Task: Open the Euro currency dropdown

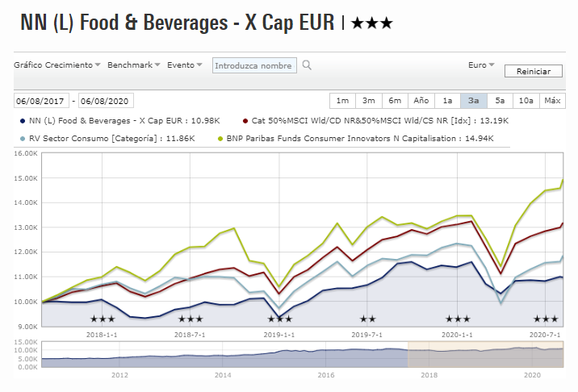Action: click(x=481, y=65)
